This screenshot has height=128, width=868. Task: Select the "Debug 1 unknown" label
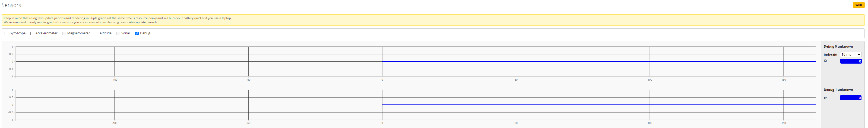(838, 90)
